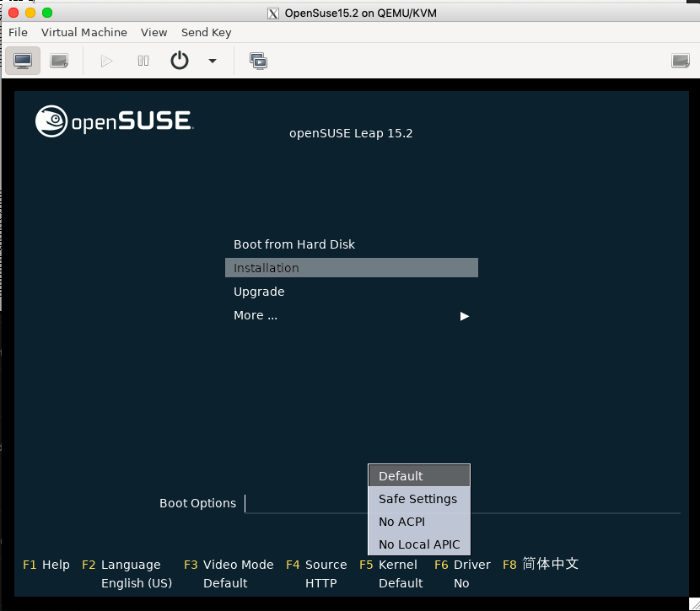Click the No value under Driver

tap(461, 583)
